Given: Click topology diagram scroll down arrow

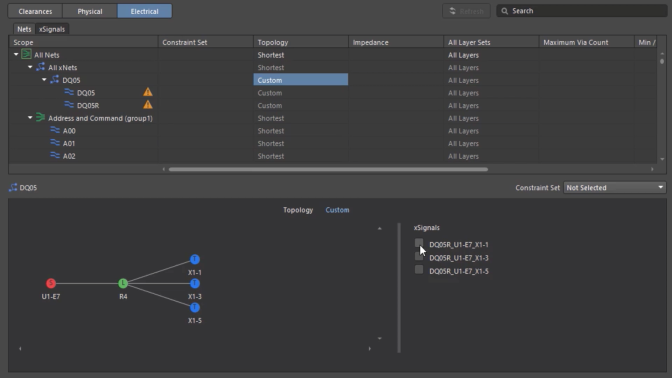Looking at the screenshot, I should click(x=380, y=339).
